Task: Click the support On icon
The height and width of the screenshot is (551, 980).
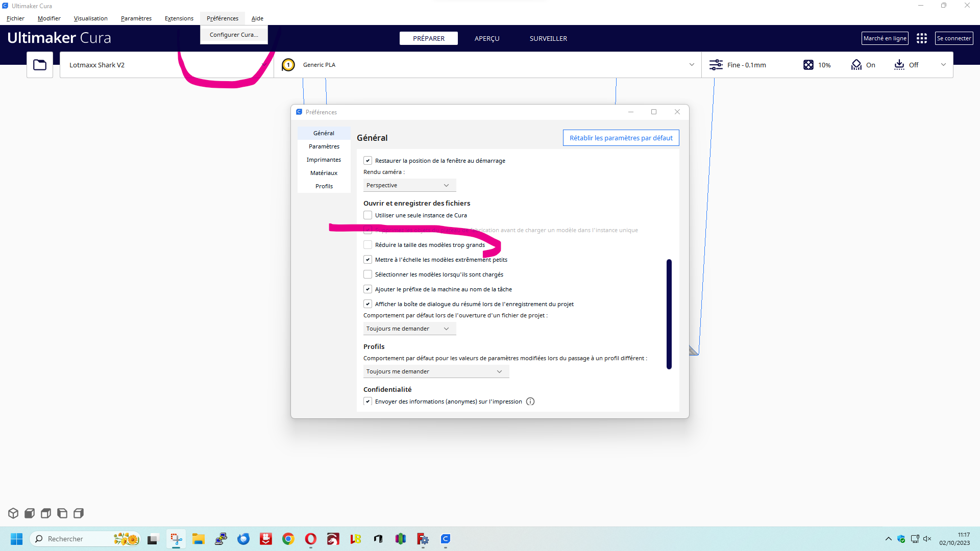Action: tap(856, 65)
